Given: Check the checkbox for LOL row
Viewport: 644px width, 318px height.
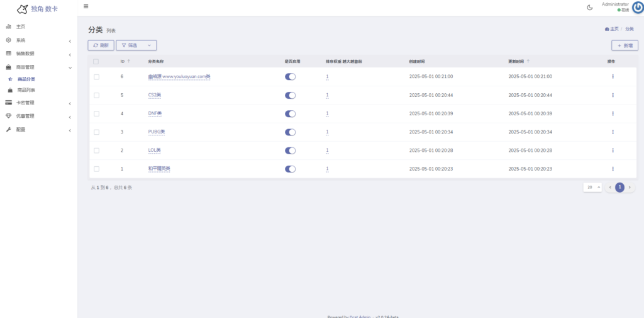Looking at the screenshot, I should coord(96,150).
